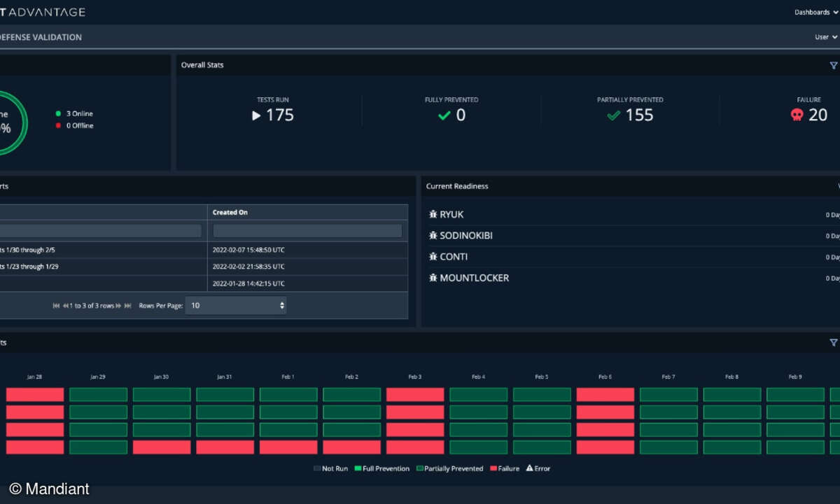Click the red dot beside 0 Offline
The width and height of the screenshot is (840, 504).
point(58,126)
